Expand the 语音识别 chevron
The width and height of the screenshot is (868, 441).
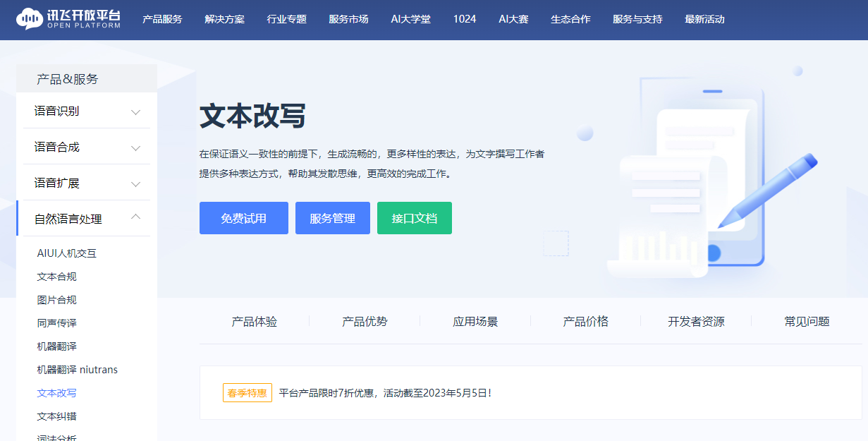136,111
